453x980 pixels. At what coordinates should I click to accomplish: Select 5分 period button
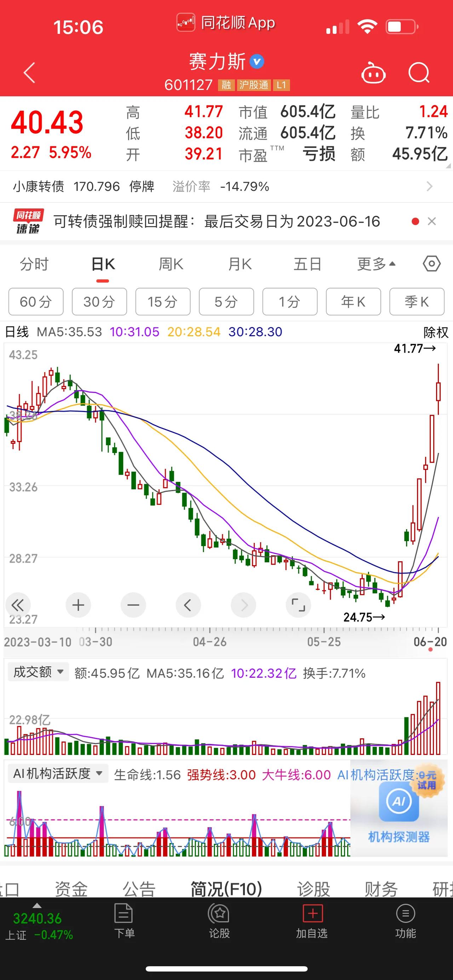[x=226, y=302]
